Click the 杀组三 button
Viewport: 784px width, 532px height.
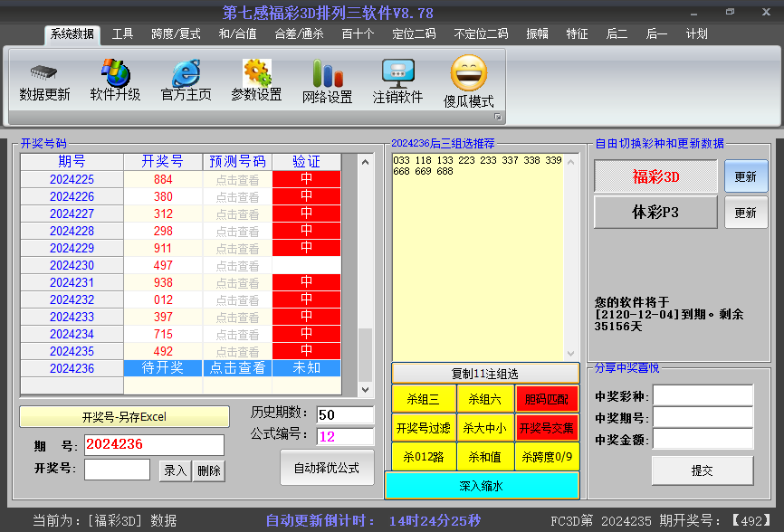(x=424, y=399)
